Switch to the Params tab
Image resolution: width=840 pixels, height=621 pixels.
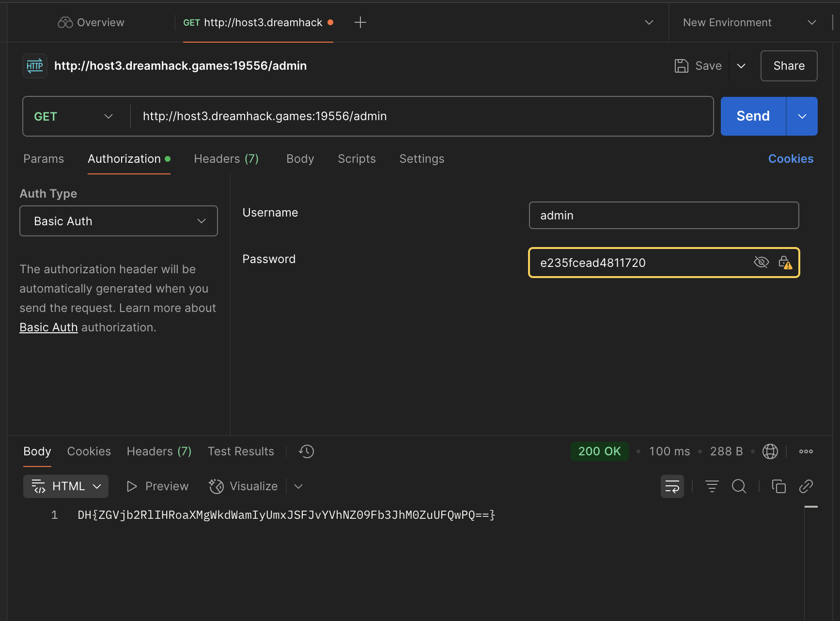coord(44,159)
